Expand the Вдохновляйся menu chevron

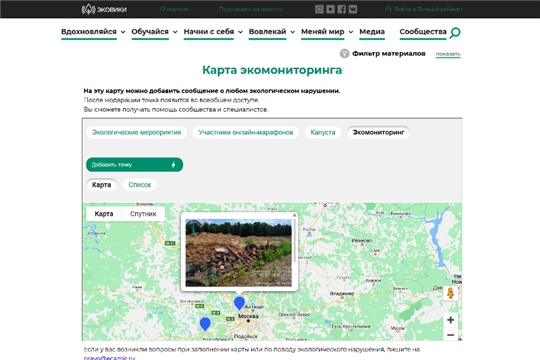(x=123, y=32)
